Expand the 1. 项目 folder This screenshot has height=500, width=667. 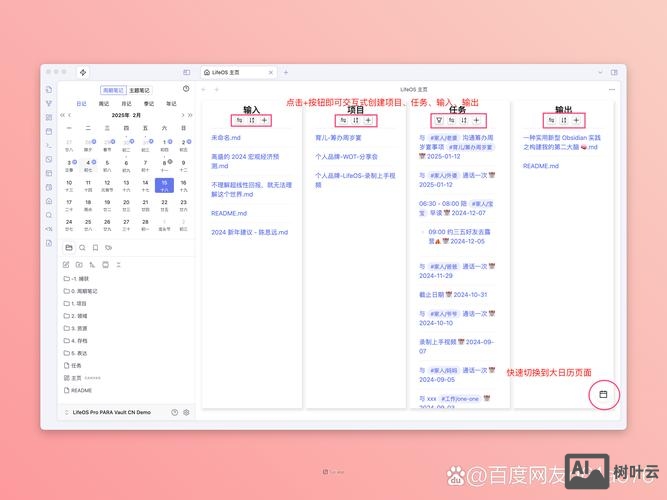pyautogui.click(x=75, y=303)
